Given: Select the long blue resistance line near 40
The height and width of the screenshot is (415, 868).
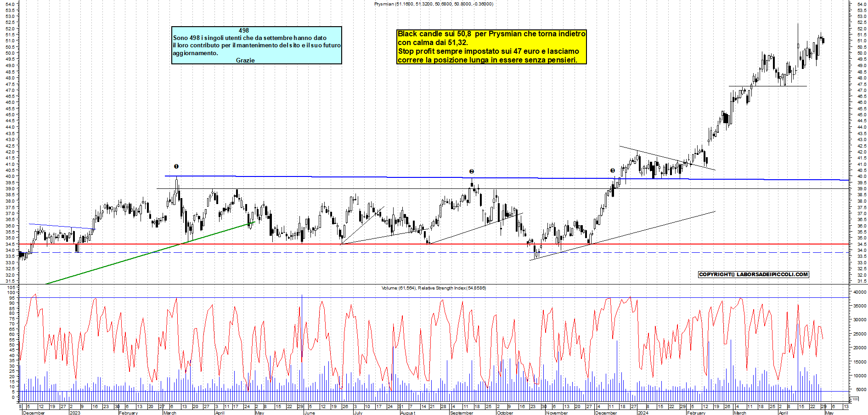Looking at the screenshot, I should [x=507, y=178].
